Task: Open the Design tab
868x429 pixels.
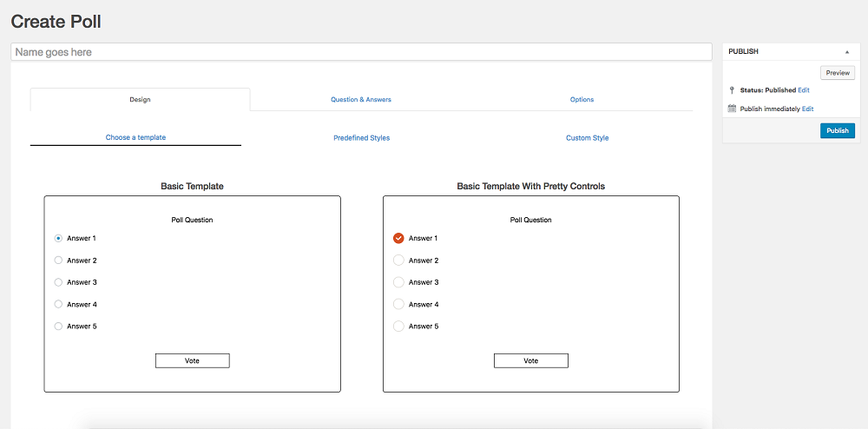Action: click(140, 100)
